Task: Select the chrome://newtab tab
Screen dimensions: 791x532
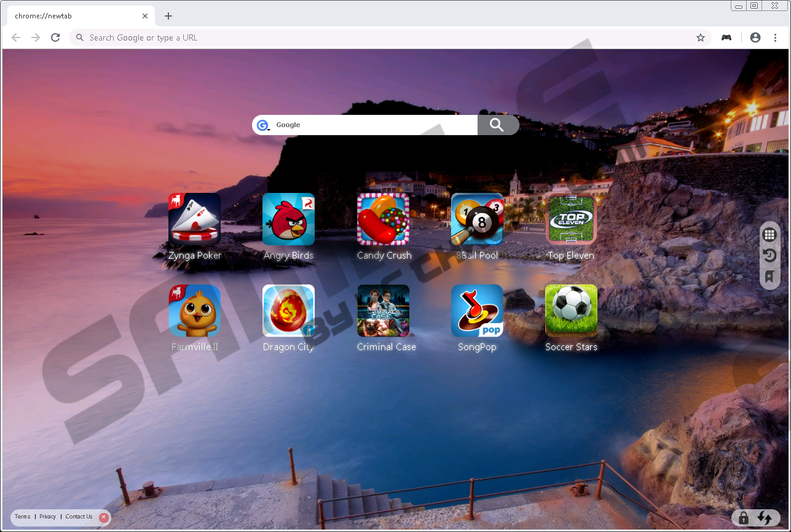Action: [x=80, y=16]
